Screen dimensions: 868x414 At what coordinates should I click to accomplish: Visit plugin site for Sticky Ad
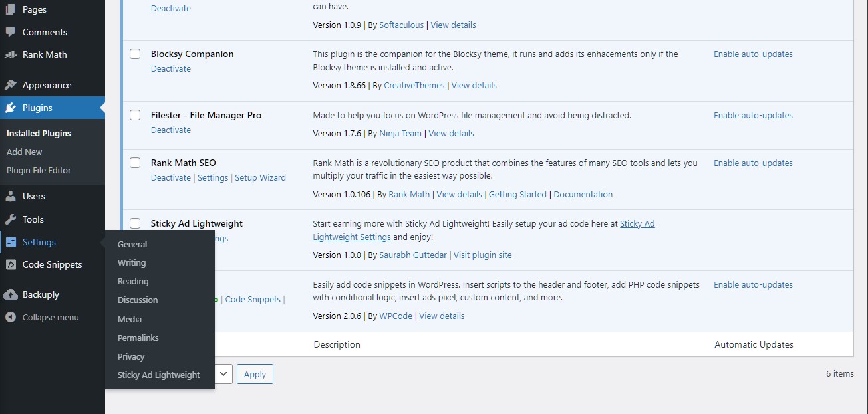482,255
